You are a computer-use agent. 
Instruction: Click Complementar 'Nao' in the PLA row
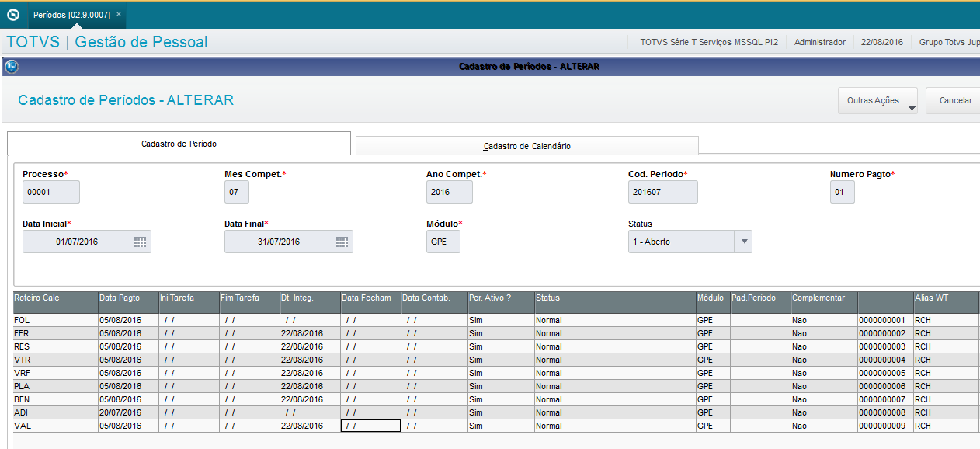[x=825, y=386]
